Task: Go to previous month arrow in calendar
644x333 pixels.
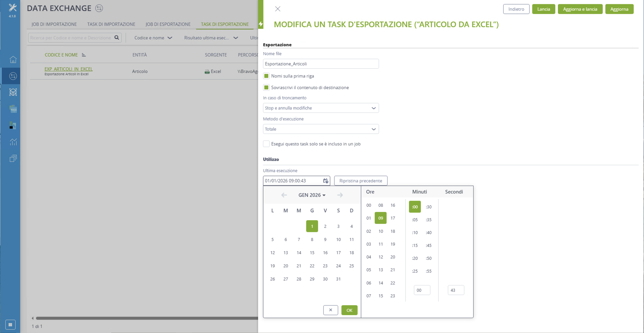Action: pos(284,195)
